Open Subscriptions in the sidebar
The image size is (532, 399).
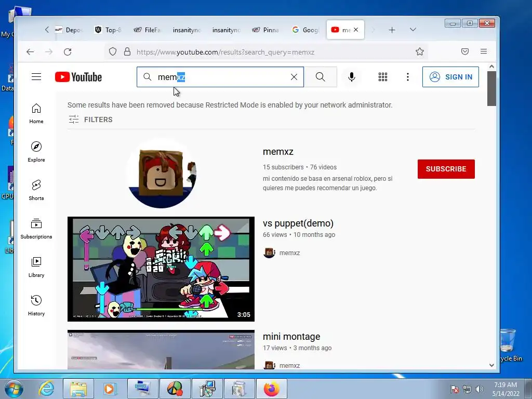point(36,229)
